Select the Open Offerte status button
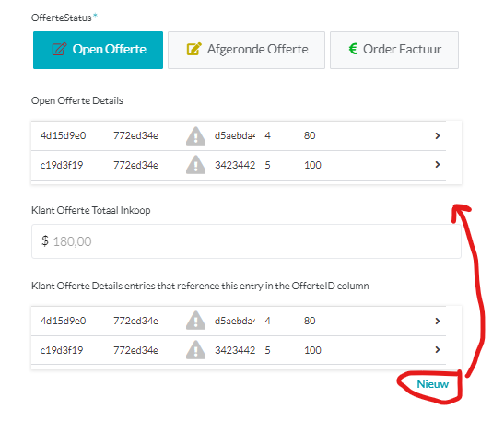Image resolution: width=504 pixels, height=421 pixels. click(x=98, y=50)
